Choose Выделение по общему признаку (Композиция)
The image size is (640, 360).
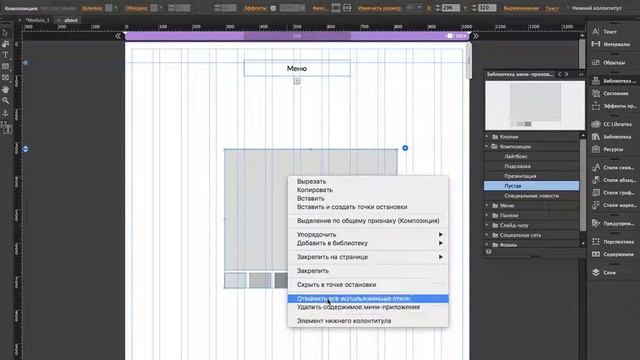(368, 221)
